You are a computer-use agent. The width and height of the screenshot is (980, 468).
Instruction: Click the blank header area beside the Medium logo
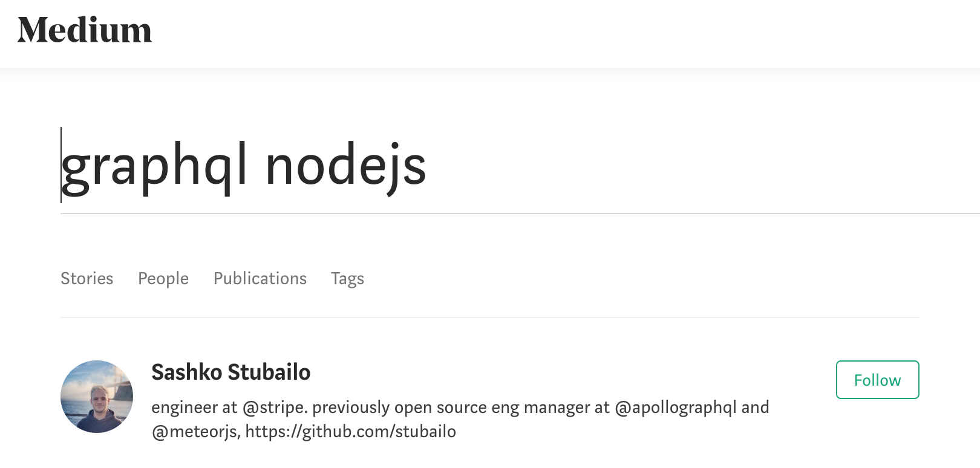563,33
